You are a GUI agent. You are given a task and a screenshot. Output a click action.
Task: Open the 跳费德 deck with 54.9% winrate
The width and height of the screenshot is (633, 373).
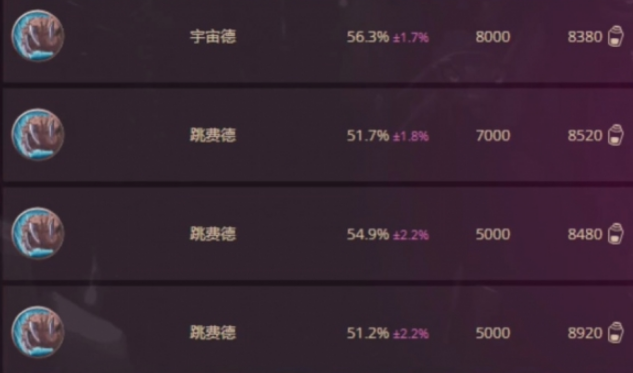pos(213,234)
